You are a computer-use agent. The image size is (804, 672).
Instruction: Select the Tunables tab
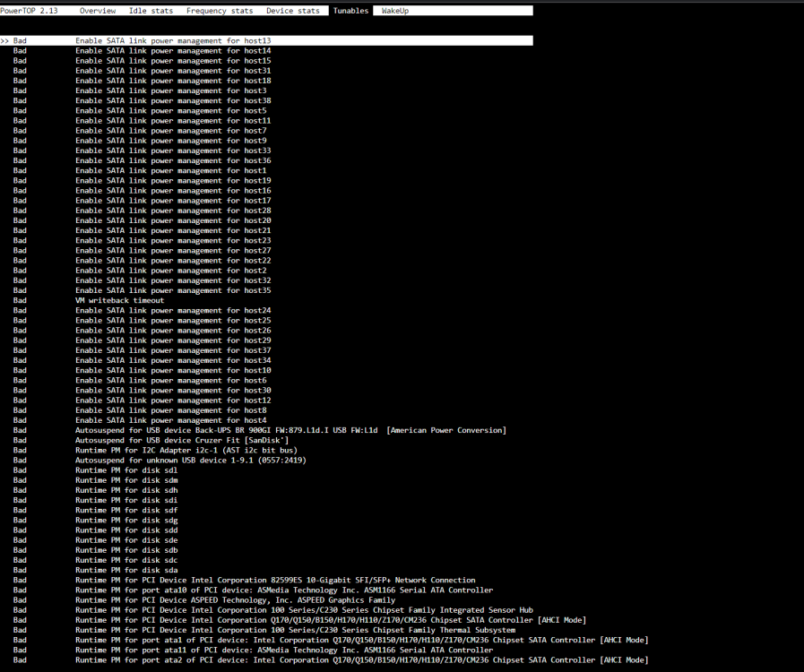(350, 11)
